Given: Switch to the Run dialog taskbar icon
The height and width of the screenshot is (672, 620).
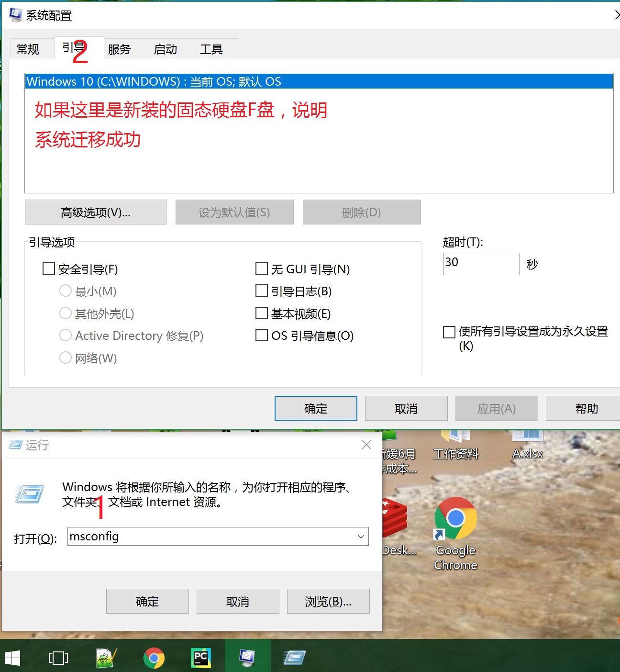Looking at the screenshot, I should (294, 659).
